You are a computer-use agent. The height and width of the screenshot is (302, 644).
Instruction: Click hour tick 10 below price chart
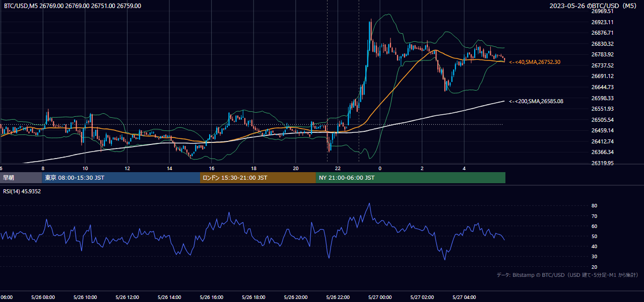click(x=85, y=169)
